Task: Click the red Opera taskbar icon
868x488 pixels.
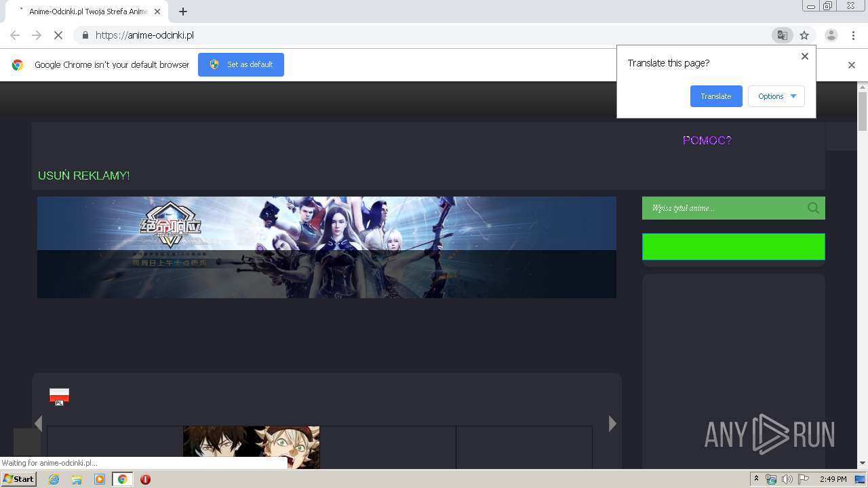Action: (145, 479)
